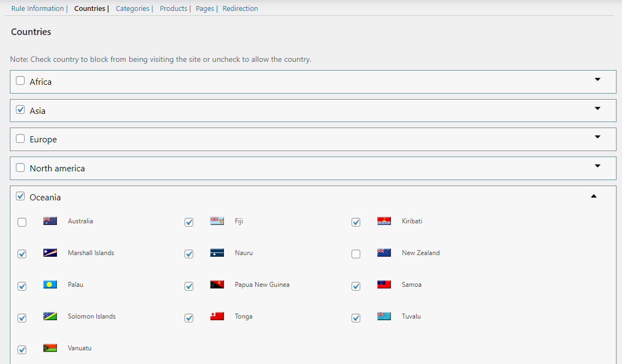Uncheck the Vanuatu checkbox
The image size is (622, 364).
[22, 349]
